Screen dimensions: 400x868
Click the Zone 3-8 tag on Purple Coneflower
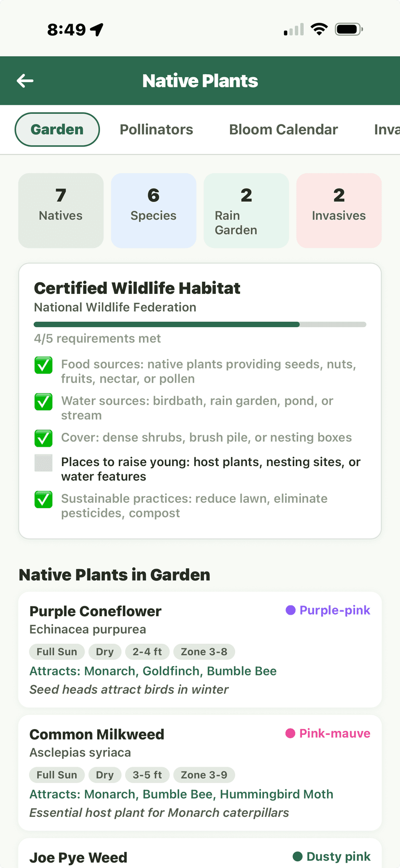click(204, 651)
